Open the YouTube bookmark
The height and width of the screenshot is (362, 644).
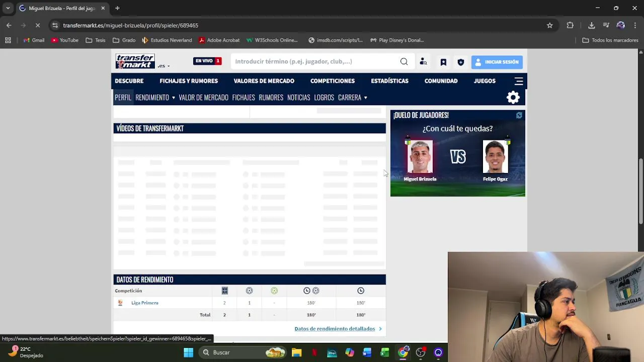pyautogui.click(x=64, y=40)
